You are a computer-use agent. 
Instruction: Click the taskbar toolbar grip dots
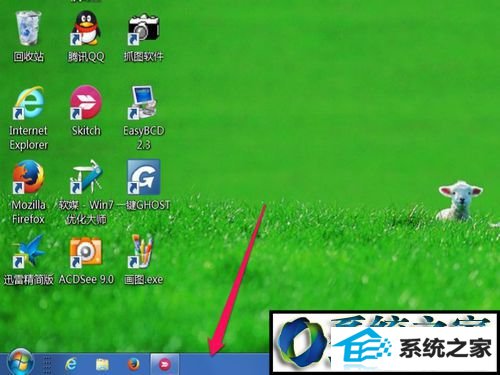tap(47, 365)
